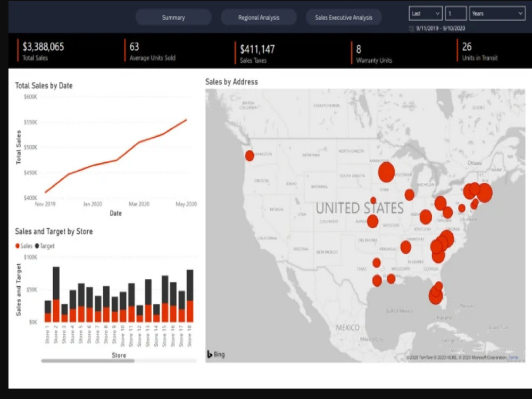Click the Bing logo on the map
Image resolution: width=532 pixels, height=399 pixels.
(215, 353)
